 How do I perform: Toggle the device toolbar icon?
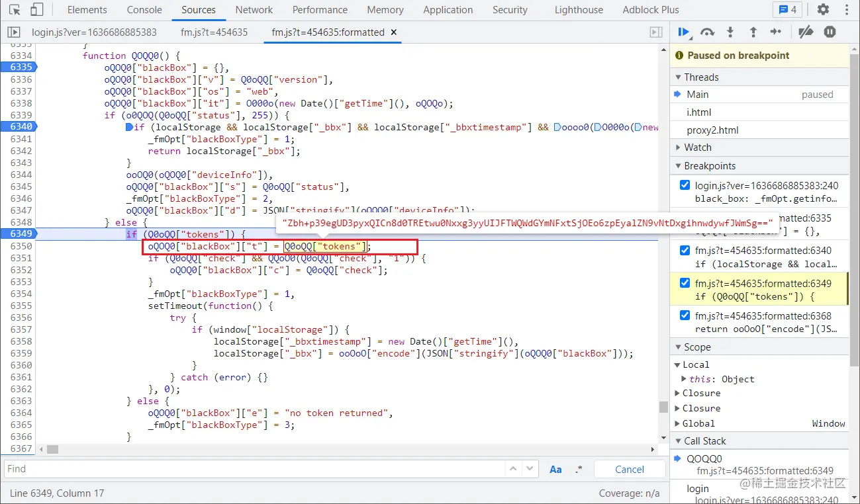click(x=36, y=10)
